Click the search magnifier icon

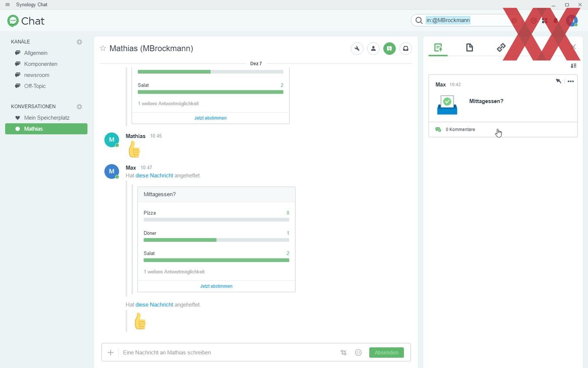419,20
